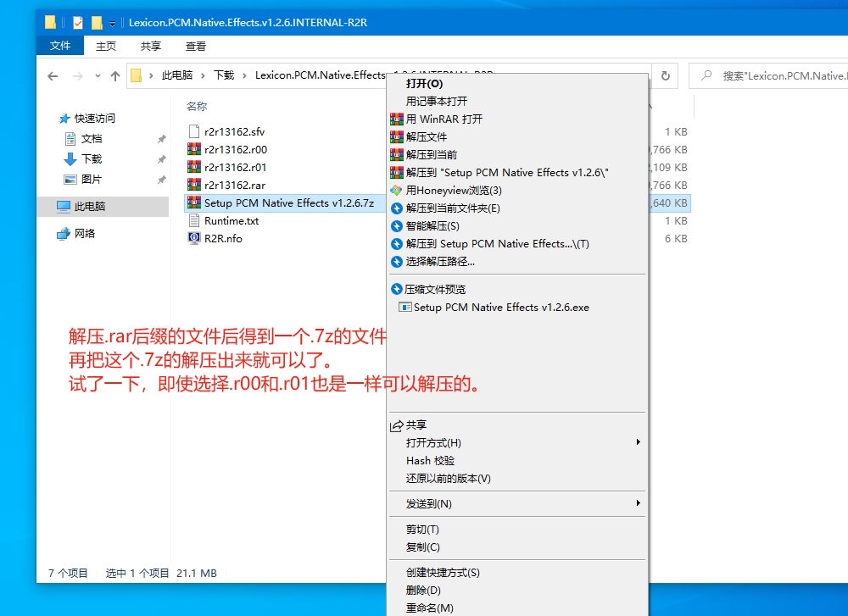Click 下载 in the address bar breadcrumb
848x616 pixels.
(x=224, y=75)
